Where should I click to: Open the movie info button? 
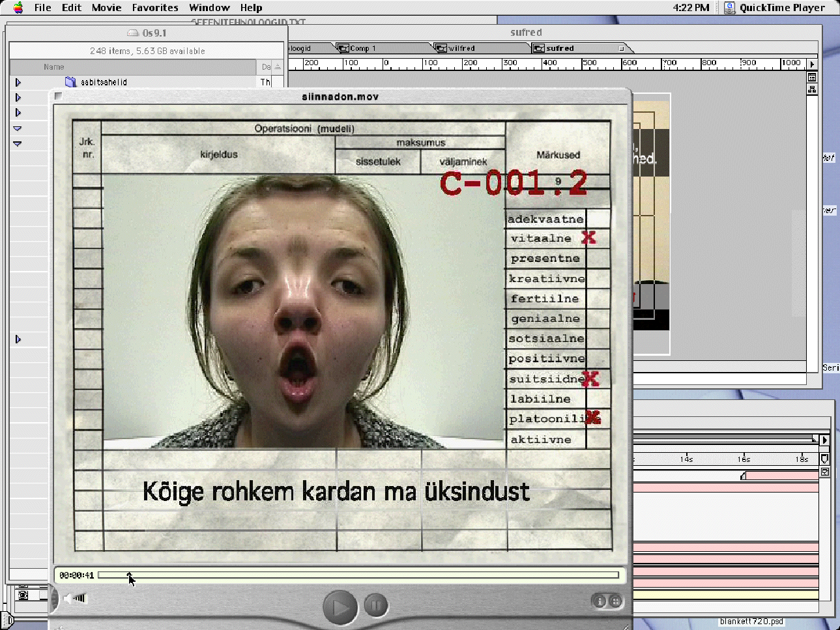[600, 601]
